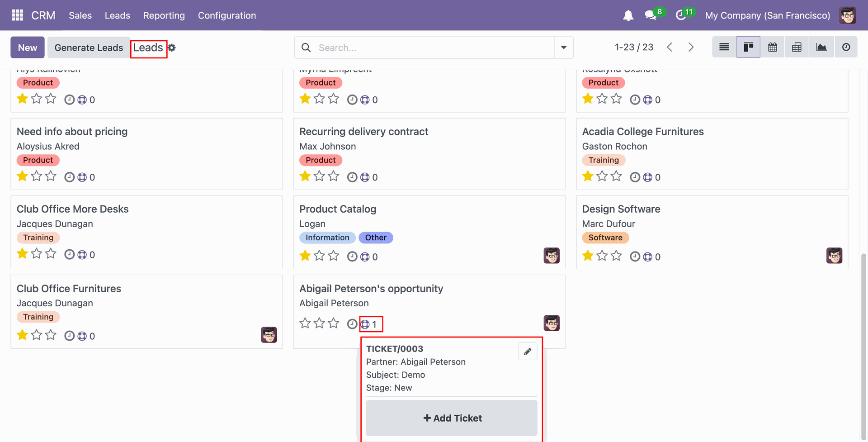Image resolution: width=868 pixels, height=442 pixels.
Task: Open the conversations messages icon
Action: [x=651, y=15]
